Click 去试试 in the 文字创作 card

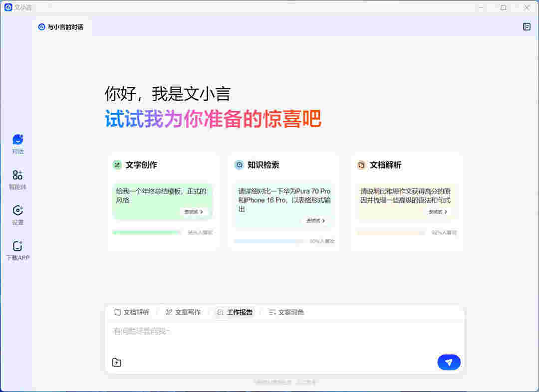(194, 212)
